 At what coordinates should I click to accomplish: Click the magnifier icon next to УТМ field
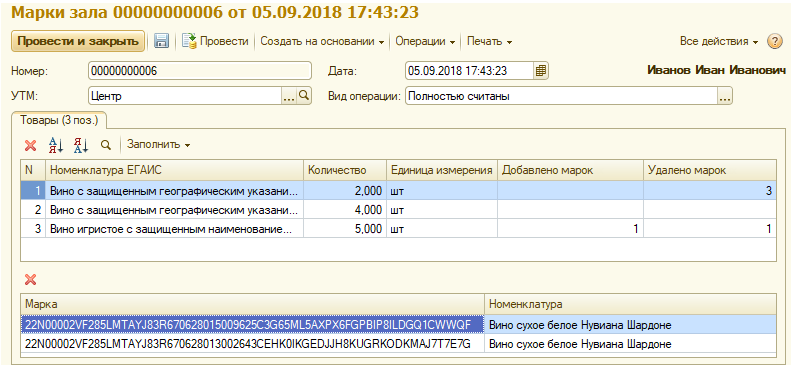(304, 95)
